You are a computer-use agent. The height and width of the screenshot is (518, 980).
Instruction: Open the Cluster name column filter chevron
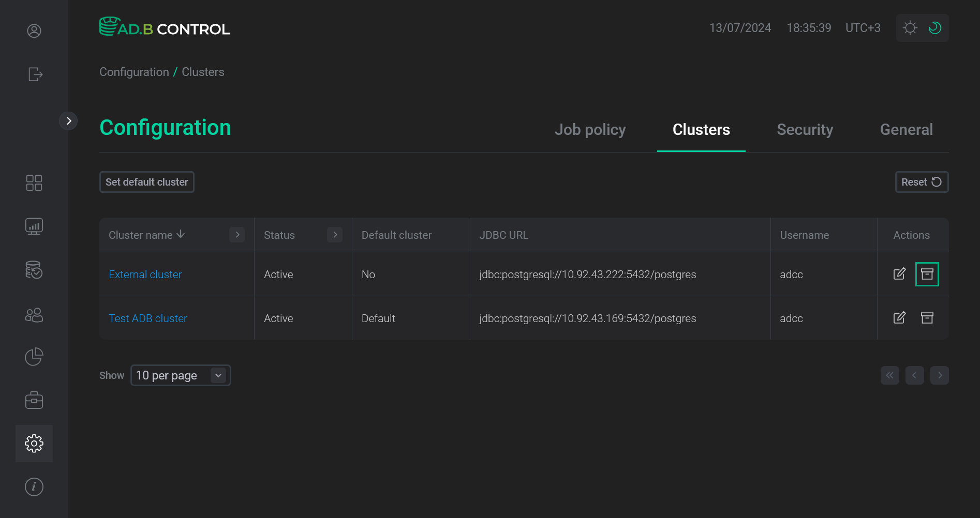tap(237, 235)
